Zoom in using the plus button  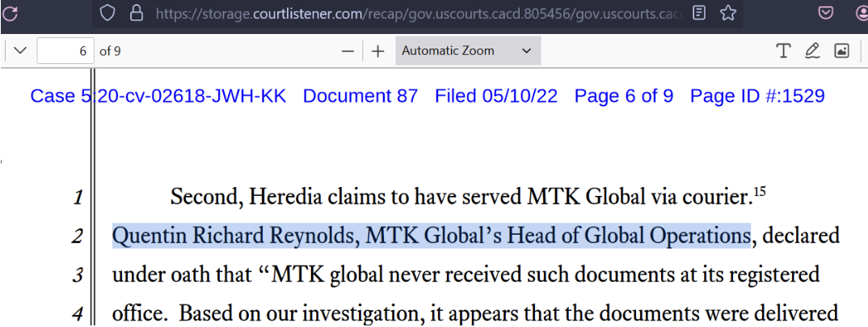(x=377, y=52)
